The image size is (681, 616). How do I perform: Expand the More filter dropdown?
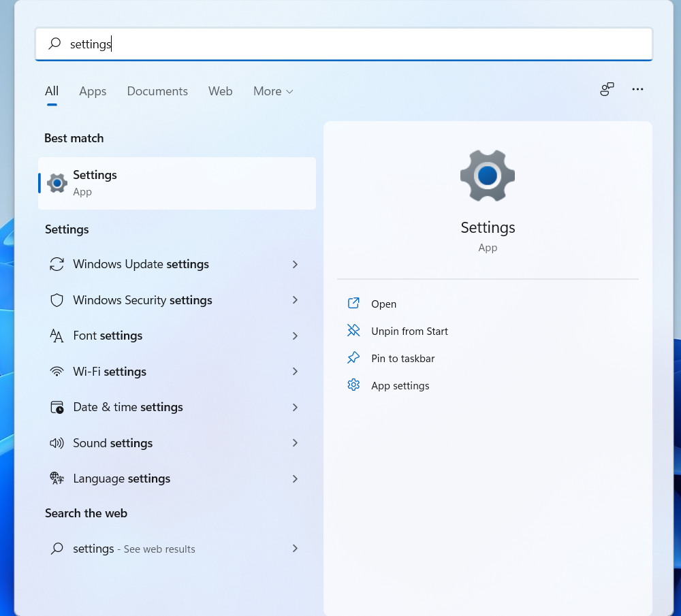pos(273,91)
